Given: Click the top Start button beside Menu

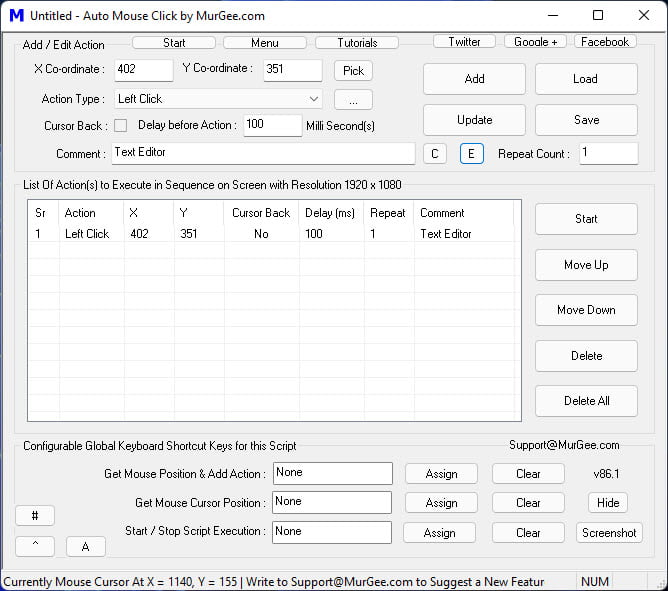Looking at the screenshot, I should 174,43.
